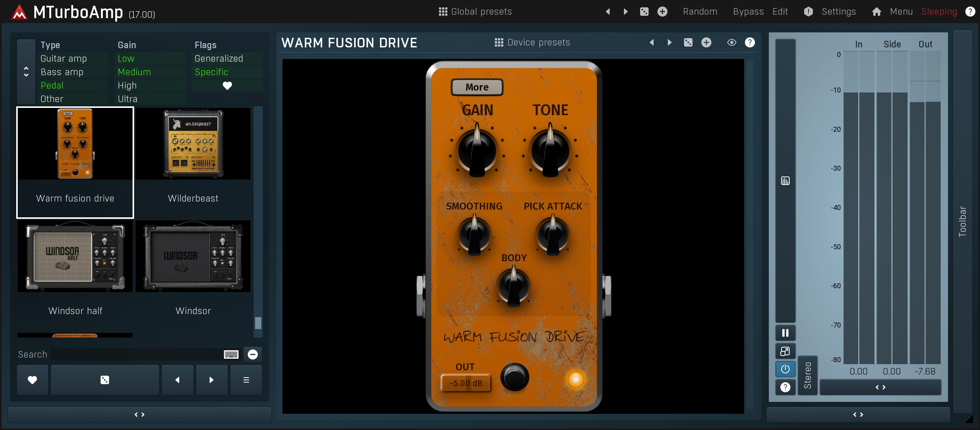Select the Guitar amp type filter
Screen dimensions: 980x430
64,59
